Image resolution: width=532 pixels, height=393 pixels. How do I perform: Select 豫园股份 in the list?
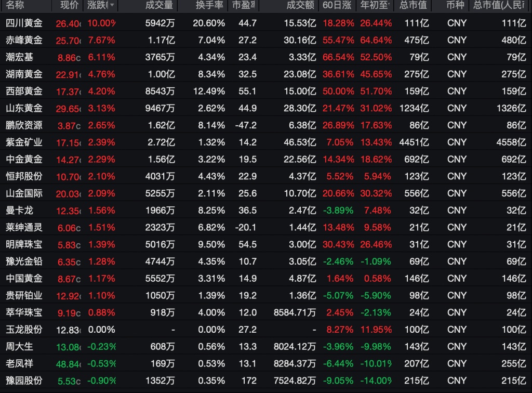pos(24,381)
